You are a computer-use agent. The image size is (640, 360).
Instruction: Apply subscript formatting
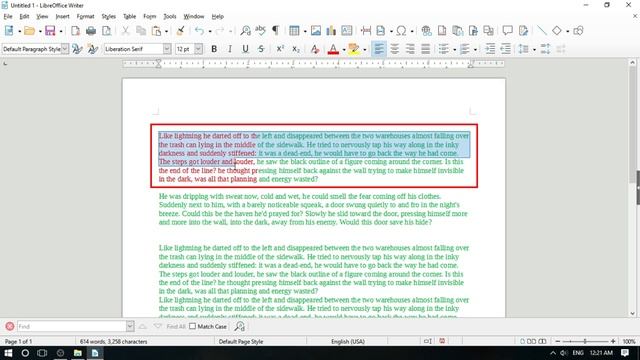(x=296, y=49)
